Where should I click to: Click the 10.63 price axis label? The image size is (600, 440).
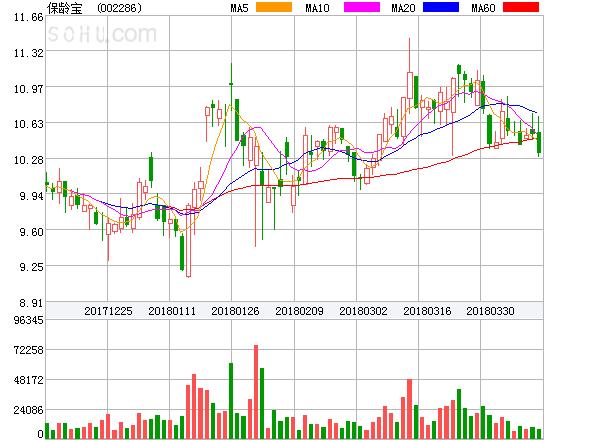pyautogui.click(x=29, y=124)
